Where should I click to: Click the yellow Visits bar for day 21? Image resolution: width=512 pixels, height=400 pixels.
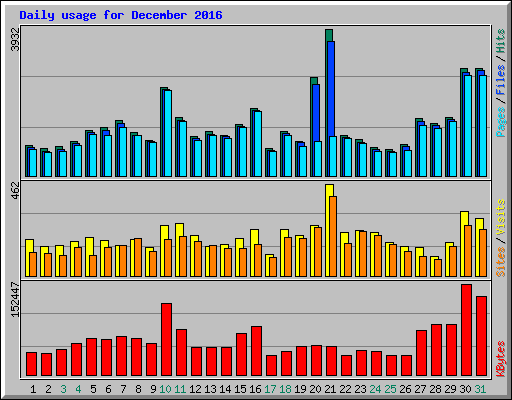328,230
